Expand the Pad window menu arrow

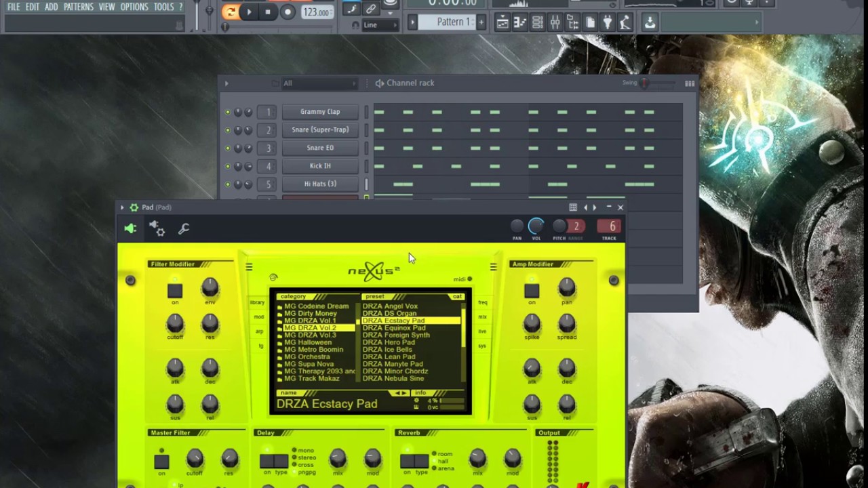(x=122, y=207)
